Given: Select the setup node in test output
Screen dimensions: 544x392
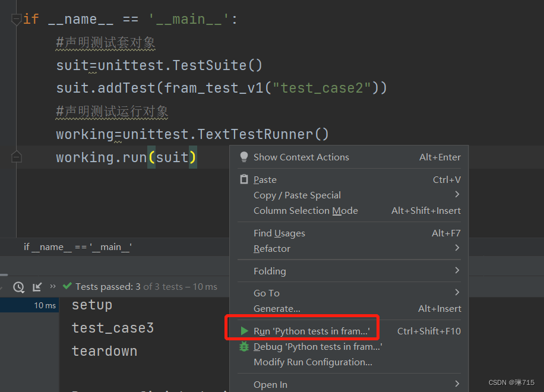Looking at the screenshot, I should pos(91,305).
